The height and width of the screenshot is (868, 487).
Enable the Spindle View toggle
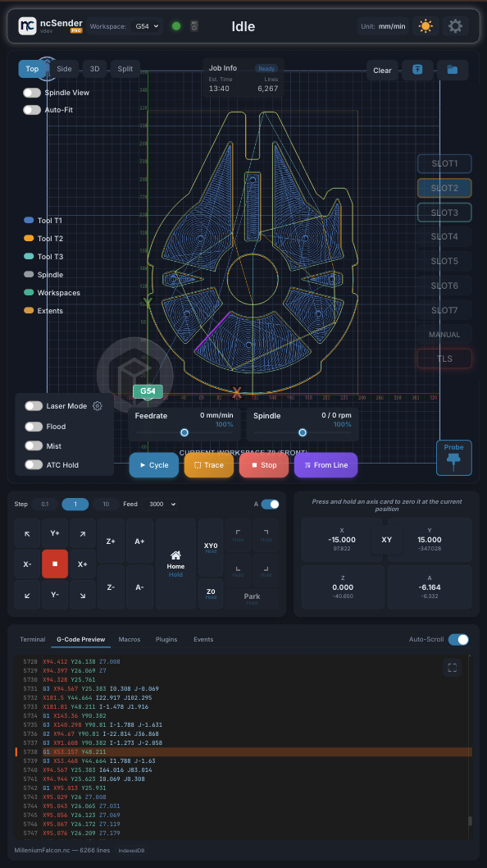point(32,93)
